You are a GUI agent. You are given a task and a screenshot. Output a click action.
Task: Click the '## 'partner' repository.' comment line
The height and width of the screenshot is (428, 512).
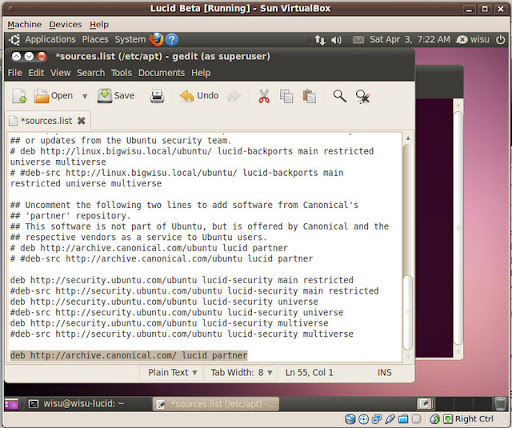(x=70, y=216)
